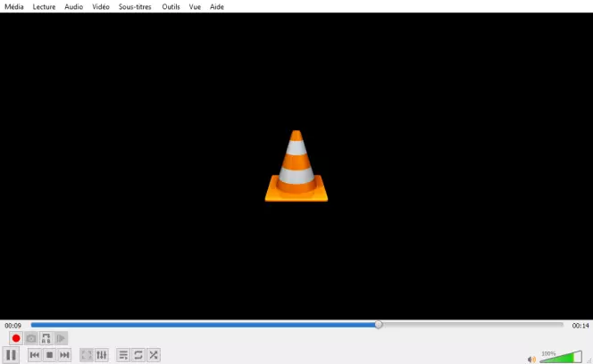Open the Vidéo menu
The width and height of the screenshot is (593, 364).
pos(101,7)
